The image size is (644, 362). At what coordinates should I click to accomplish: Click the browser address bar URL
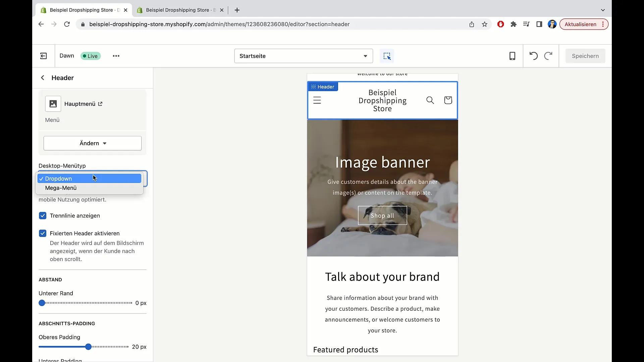[x=219, y=24]
